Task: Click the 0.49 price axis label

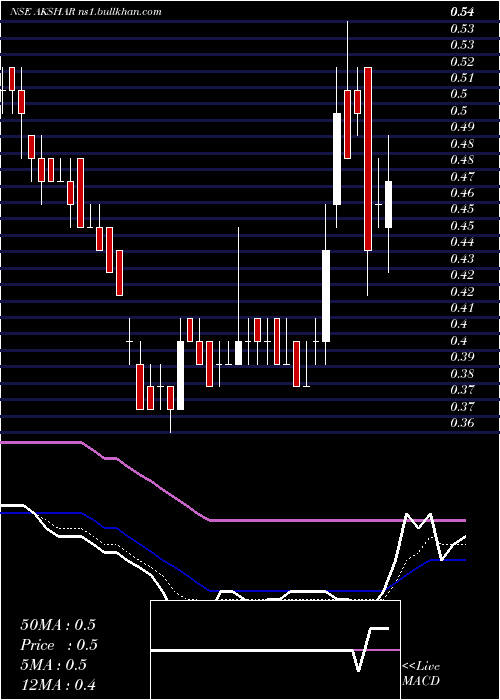Action: tap(462, 127)
